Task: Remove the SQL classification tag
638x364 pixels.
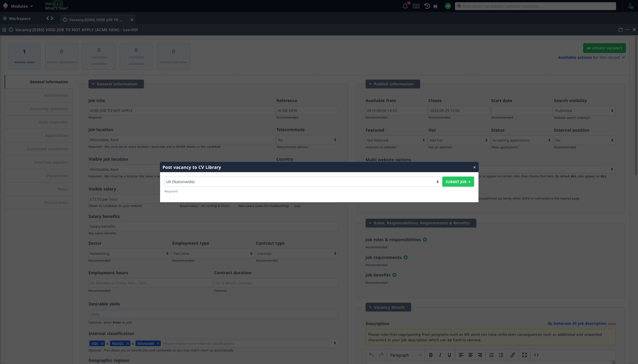Action: pyautogui.click(x=102, y=343)
